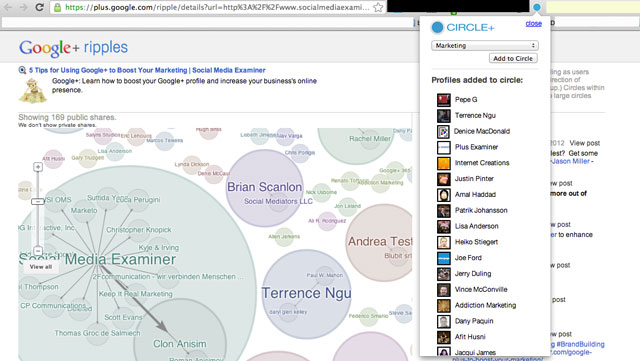The width and height of the screenshot is (640, 361).
Task: Click the zoom slider handle on ripples map
Action: [38, 201]
